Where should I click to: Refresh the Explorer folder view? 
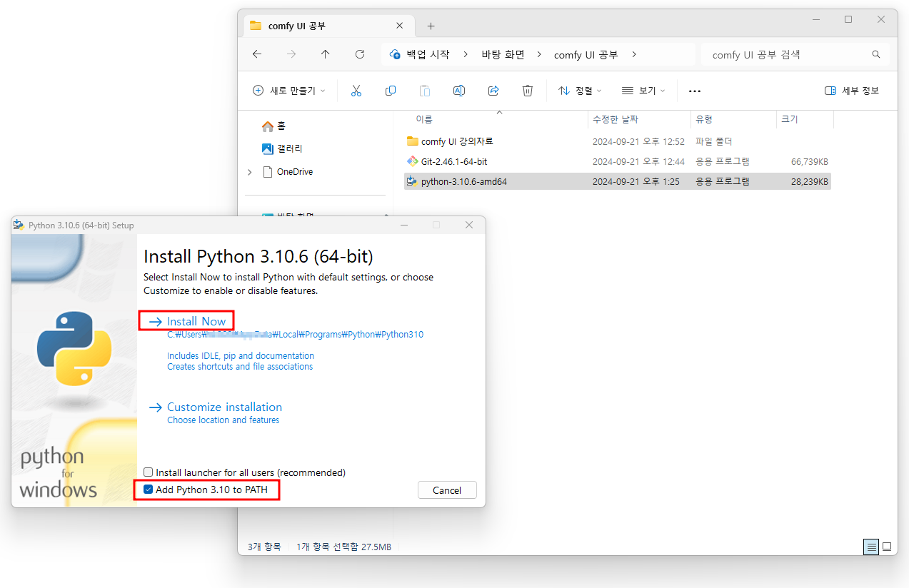point(360,54)
